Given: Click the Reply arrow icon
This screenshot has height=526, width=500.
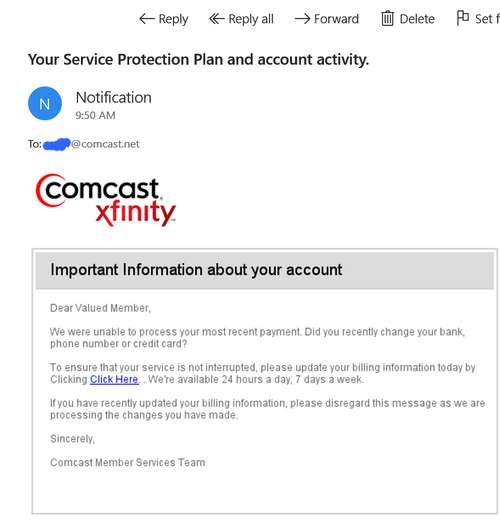Looking at the screenshot, I should [x=147, y=19].
